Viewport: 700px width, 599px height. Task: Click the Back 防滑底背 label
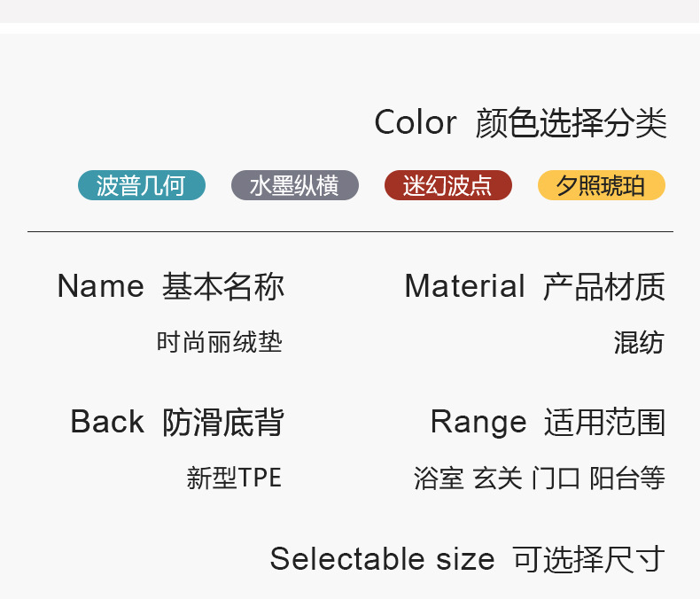pos(177,422)
